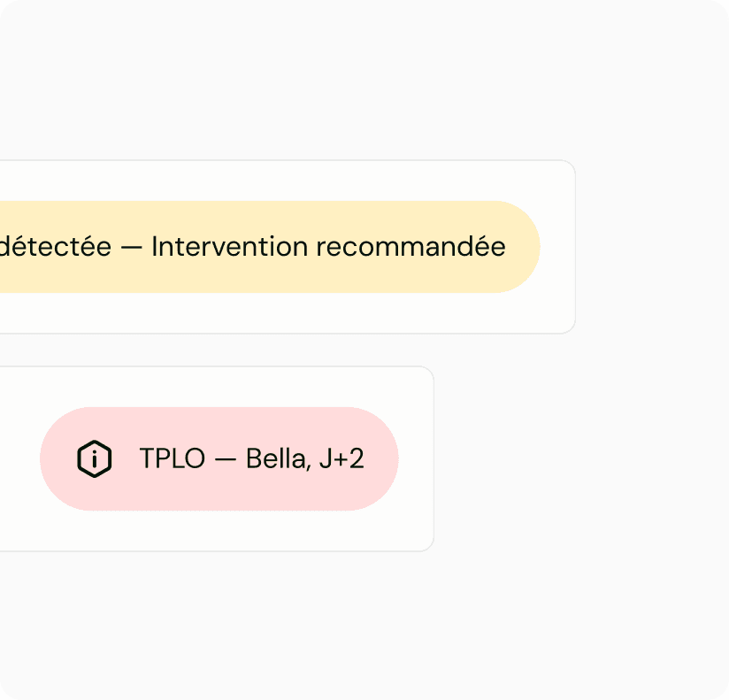The height and width of the screenshot is (700, 729).
Task: Click white card area right of yellow badge
Action: tap(557, 247)
